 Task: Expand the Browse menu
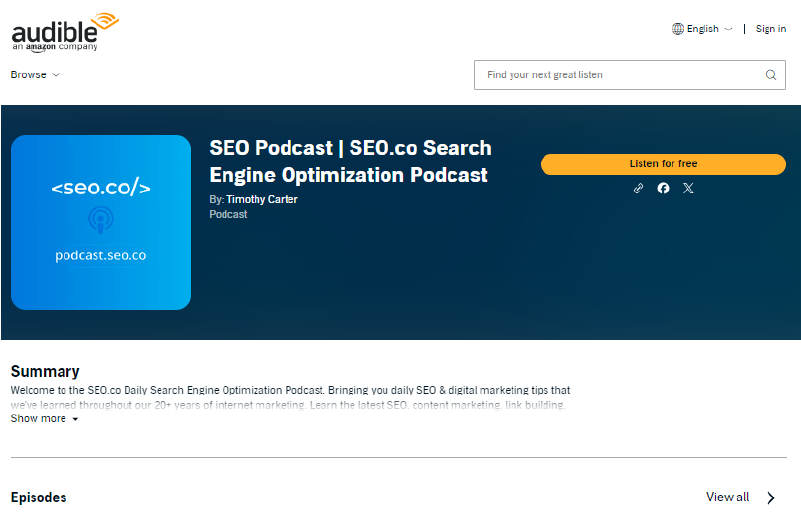(x=35, y=75)
